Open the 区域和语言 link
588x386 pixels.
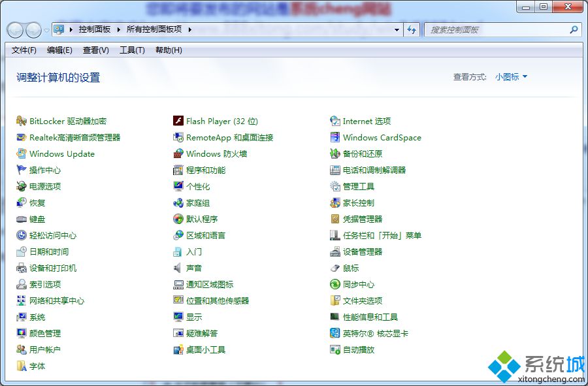(206, 235)
